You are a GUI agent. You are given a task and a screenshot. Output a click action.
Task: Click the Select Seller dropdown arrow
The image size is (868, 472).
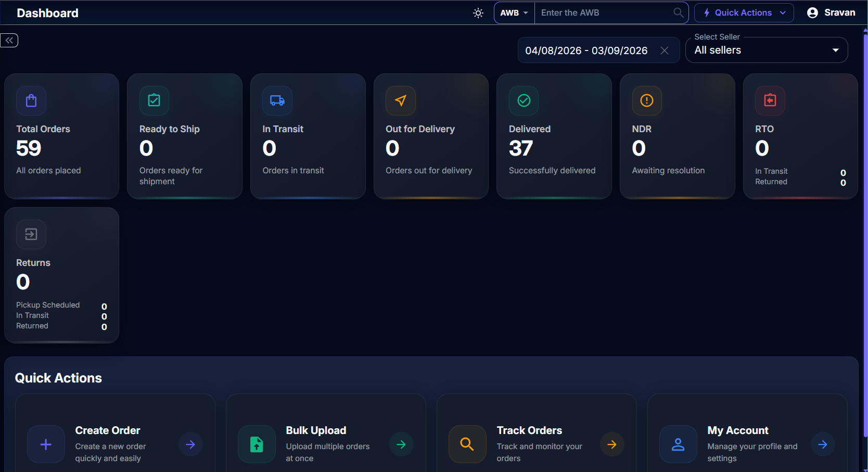coord(836,50)
